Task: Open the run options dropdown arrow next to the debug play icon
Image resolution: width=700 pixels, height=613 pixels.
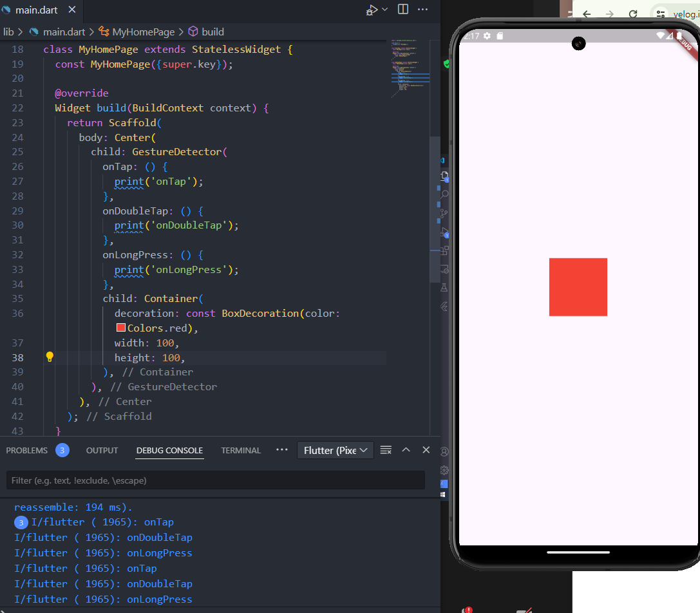Action: [x=385, y=10]
